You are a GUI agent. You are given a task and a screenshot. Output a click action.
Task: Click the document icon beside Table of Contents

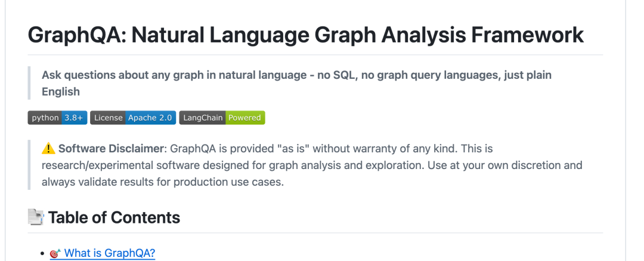[x=36, y=217]
